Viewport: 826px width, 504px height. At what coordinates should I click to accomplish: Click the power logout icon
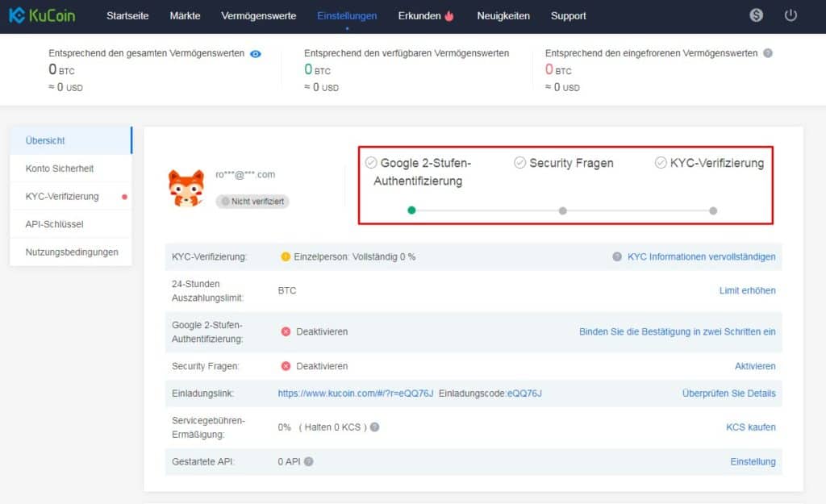tap(791, 15)
